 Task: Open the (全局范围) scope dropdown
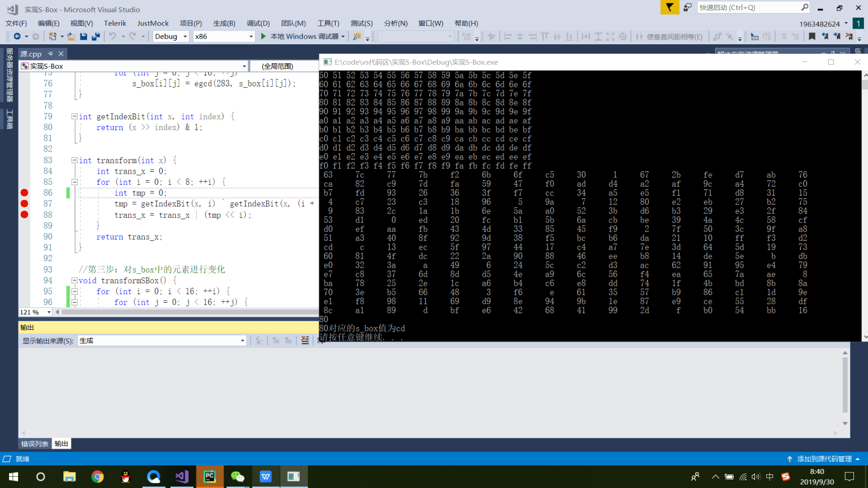(284, 66)
